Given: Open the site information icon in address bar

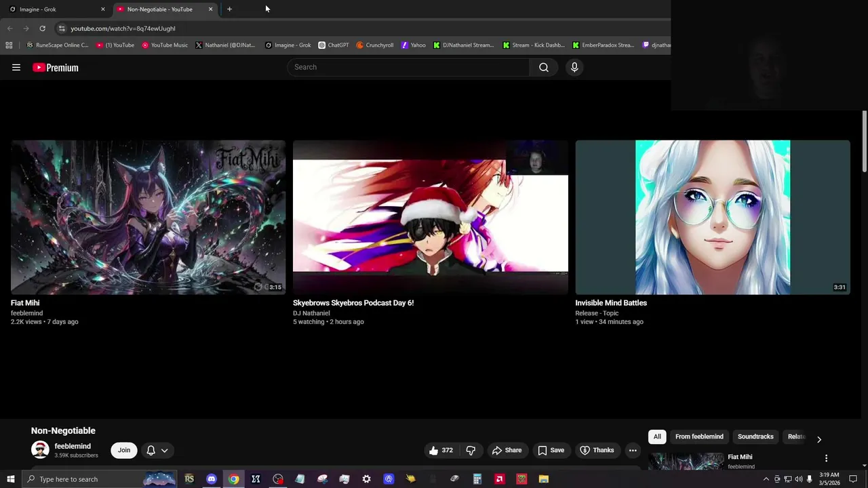Looking at the screenshot, I should (x=62, y=28).
